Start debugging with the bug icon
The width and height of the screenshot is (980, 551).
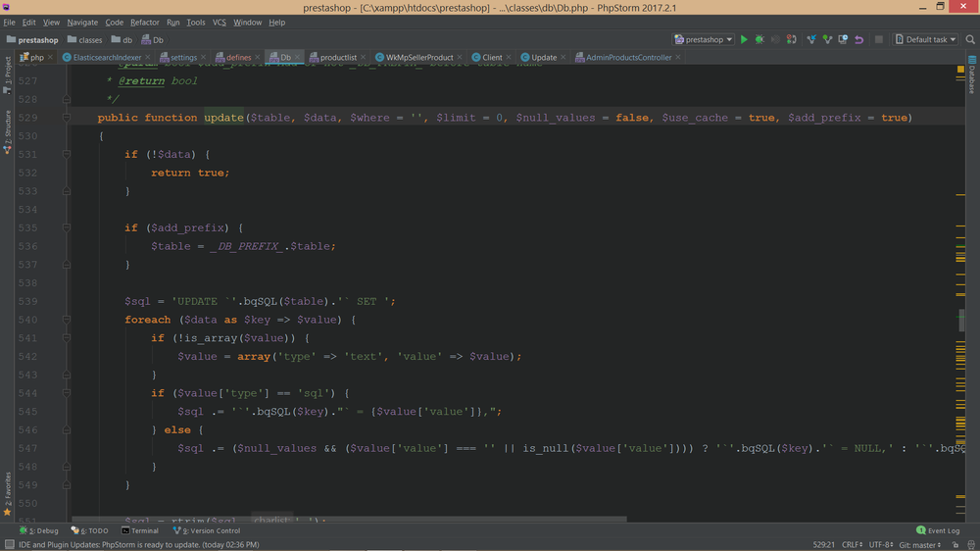point(759,40)
